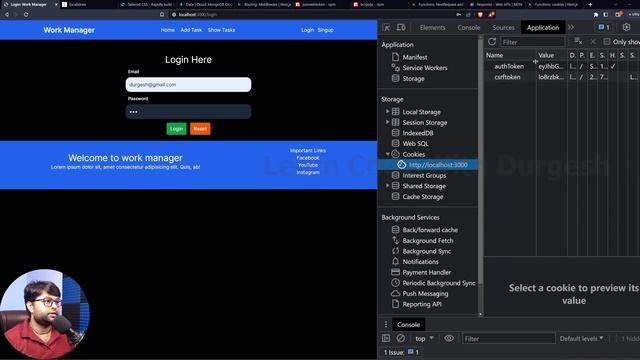Open Service Workers section
The image size is (640, 360).
coord(424,68)
